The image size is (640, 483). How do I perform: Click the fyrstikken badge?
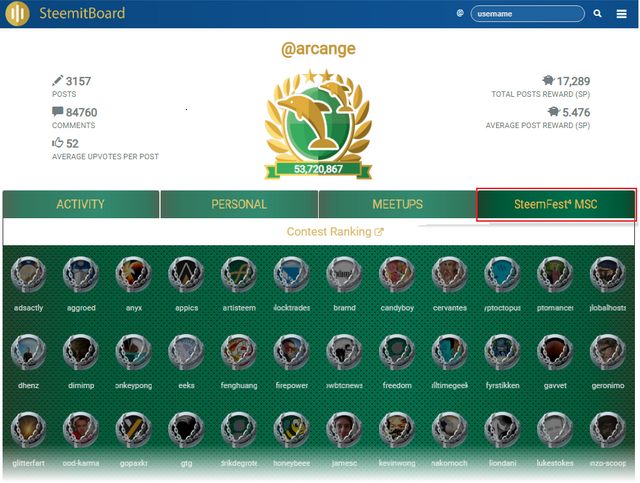pos(502,352)
